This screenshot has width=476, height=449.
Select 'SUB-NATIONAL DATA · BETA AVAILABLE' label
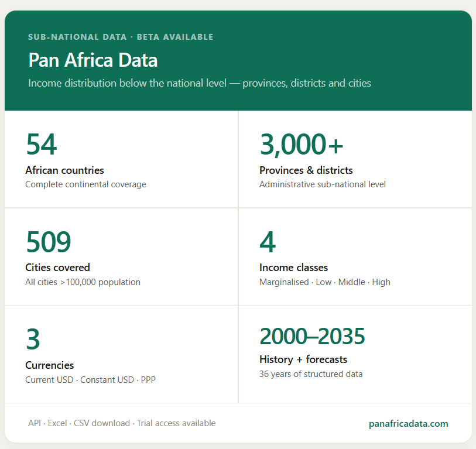[x=121, y=37]
